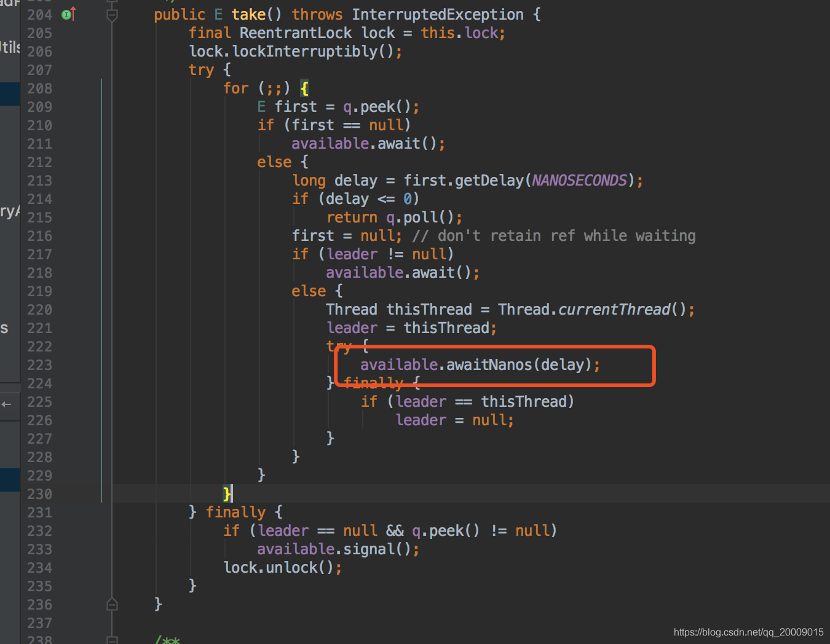Click q.peek() on line 209
This screenshot has width=830, height=644.
[377, 106]
